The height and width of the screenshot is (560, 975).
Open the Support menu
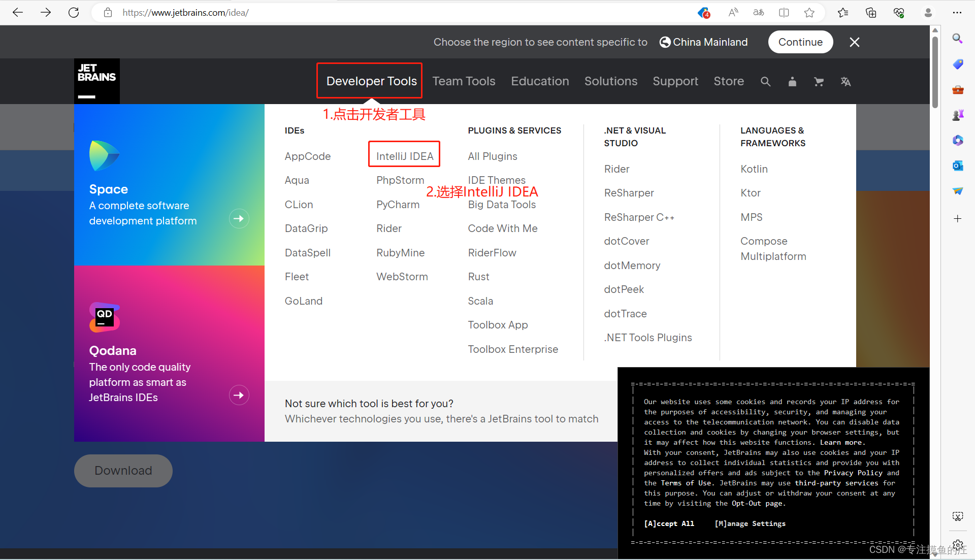[x=675, y=81]
